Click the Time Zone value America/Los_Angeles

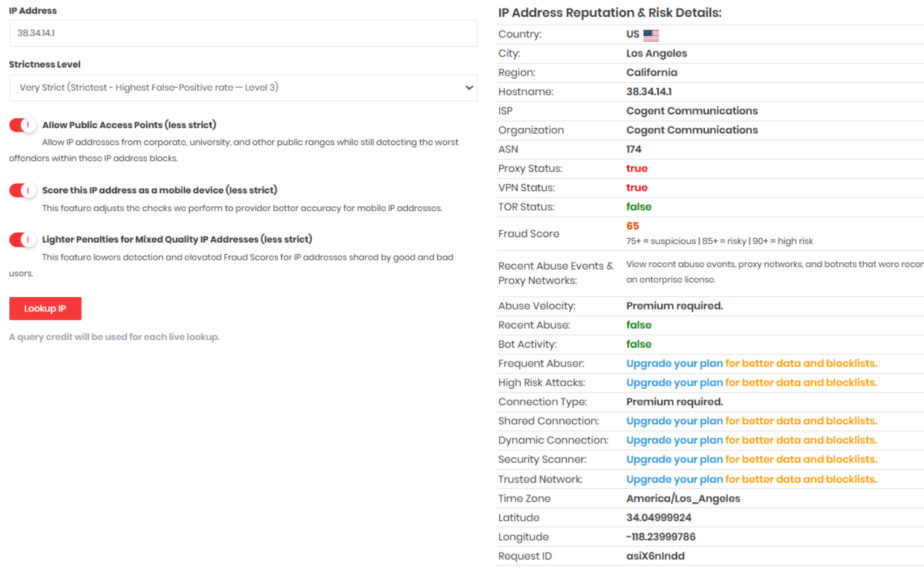click(x=683, y=499)
